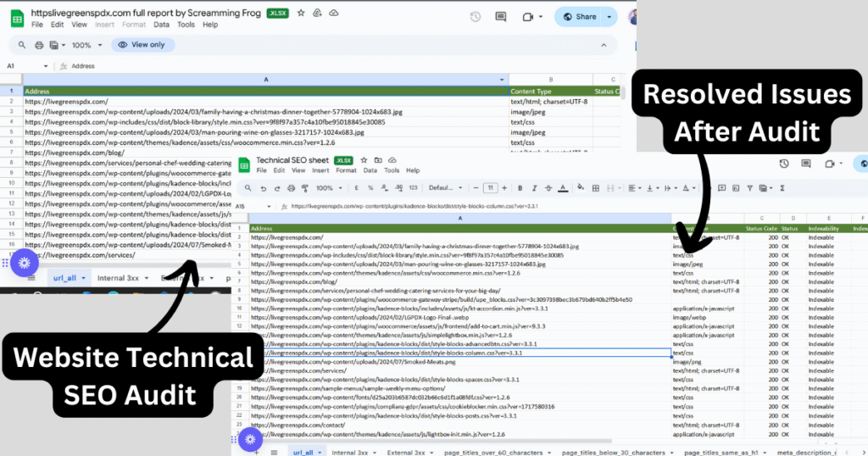This screenshot has height=456, width=868.
Task: Switch to page_titles_over_60_characters tab
Action: click(493, 452)
